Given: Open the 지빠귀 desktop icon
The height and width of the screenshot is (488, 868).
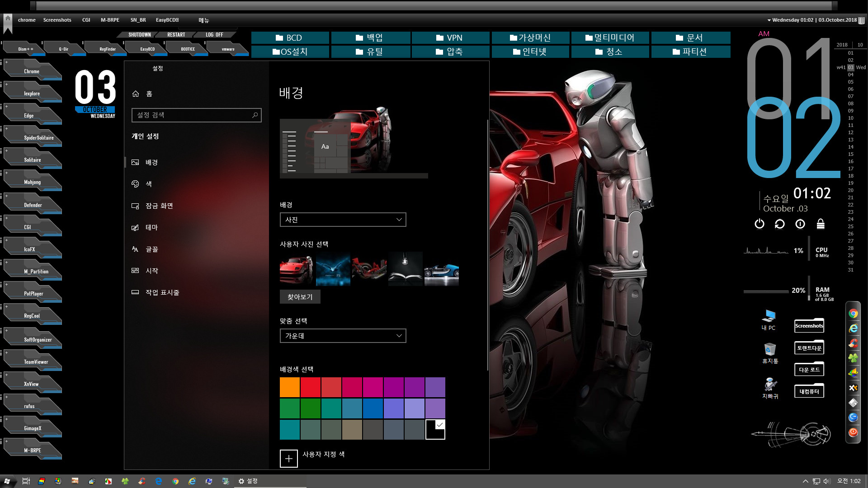Looking at the screenshot, I should [x=770, y=389].
